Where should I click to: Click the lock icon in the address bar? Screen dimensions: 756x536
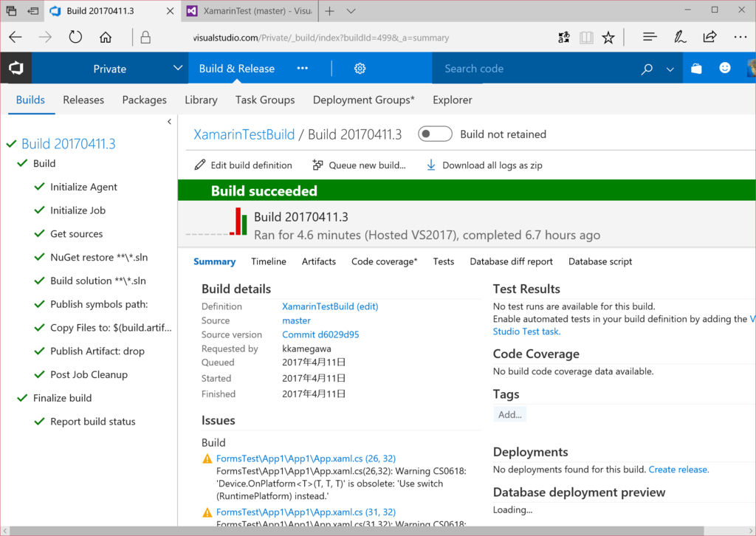click(x=145, y=37)
